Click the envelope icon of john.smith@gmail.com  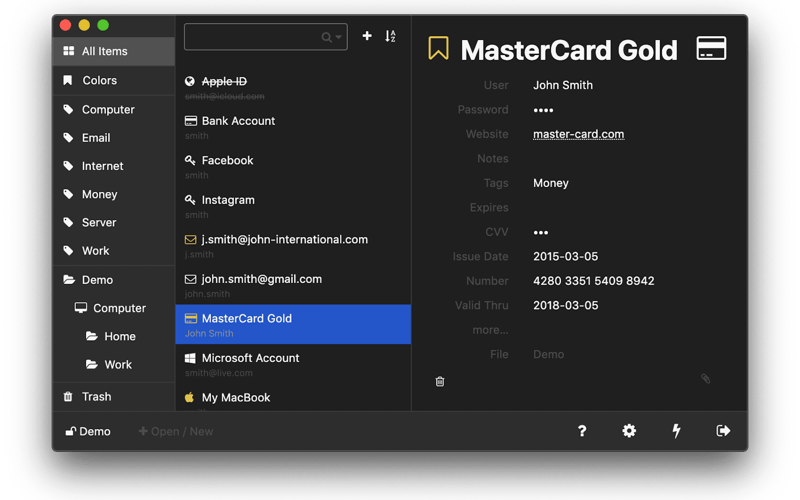(x=190, y=279)
